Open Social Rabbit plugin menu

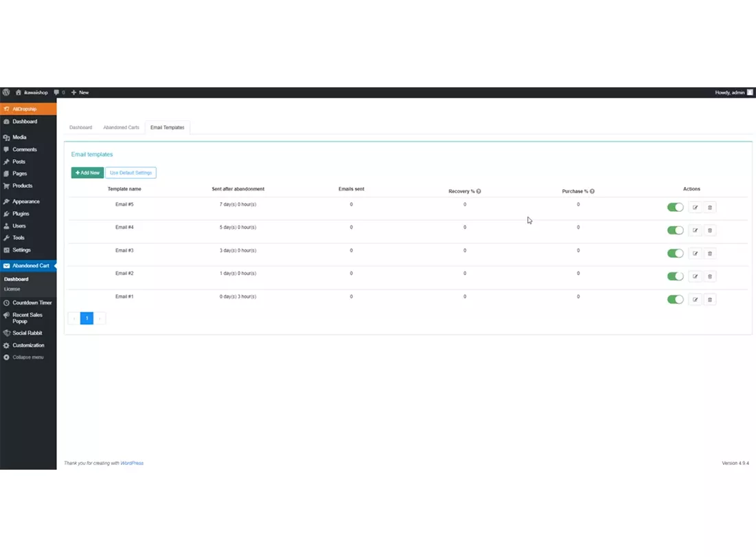28,334
